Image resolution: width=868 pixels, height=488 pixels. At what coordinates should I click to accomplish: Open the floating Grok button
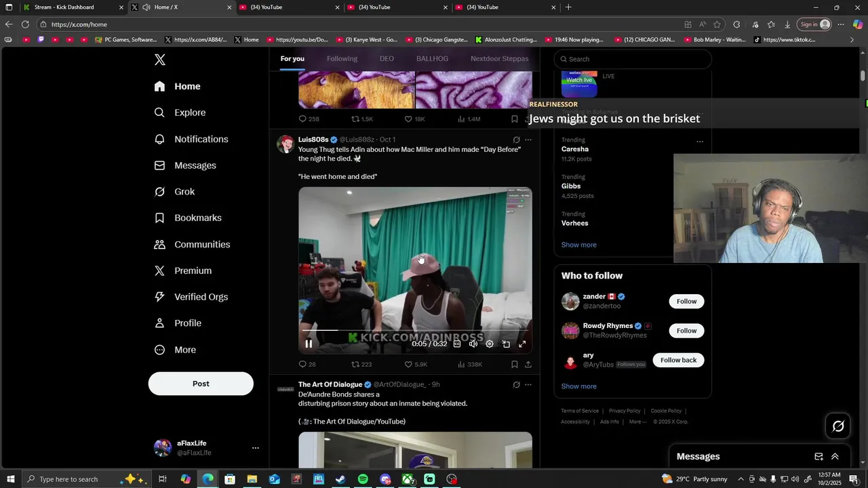coord(838,426)
